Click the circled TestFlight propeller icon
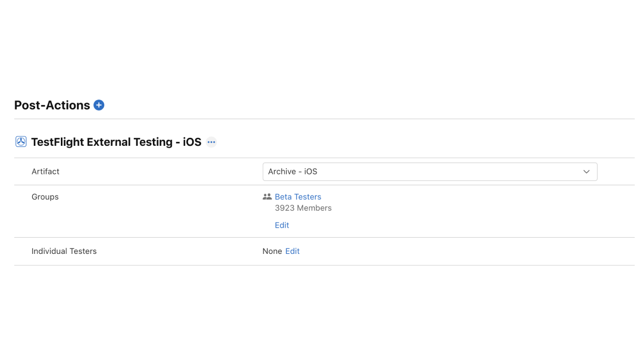Image resolution: width=644 pixels, height=362 pixels. point(21,142)
